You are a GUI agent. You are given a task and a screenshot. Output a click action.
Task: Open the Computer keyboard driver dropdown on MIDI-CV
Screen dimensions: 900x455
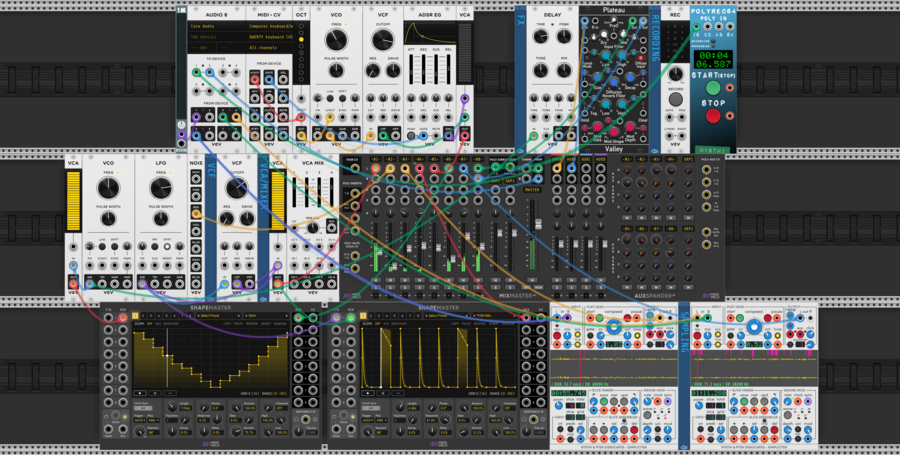(271, 26)
